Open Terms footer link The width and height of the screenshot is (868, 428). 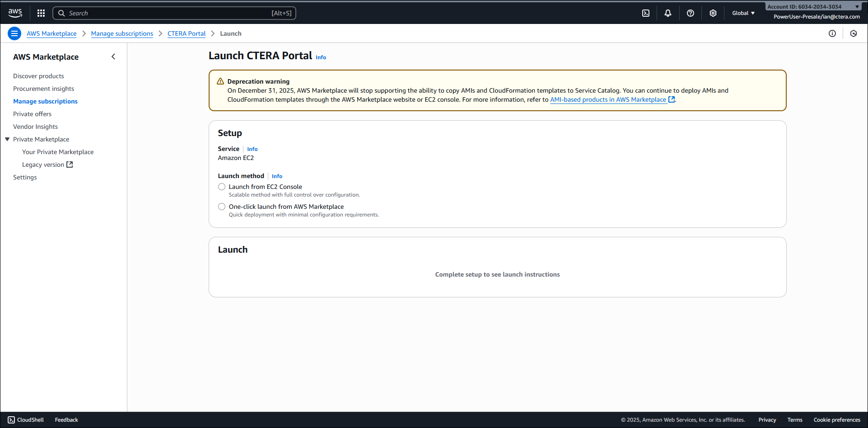[795, 420]
